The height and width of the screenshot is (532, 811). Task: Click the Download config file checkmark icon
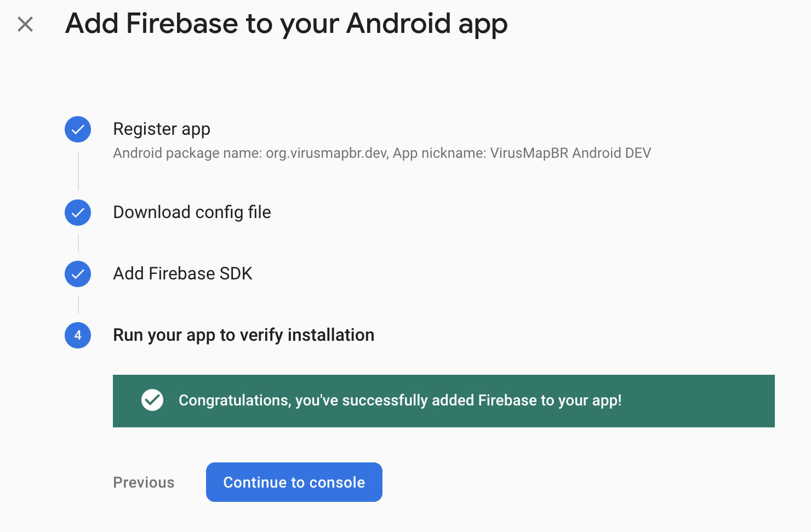[78, 213]
